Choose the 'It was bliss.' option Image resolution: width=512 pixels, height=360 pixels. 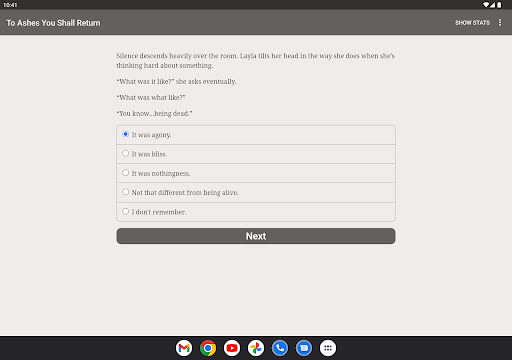(256, 154)
